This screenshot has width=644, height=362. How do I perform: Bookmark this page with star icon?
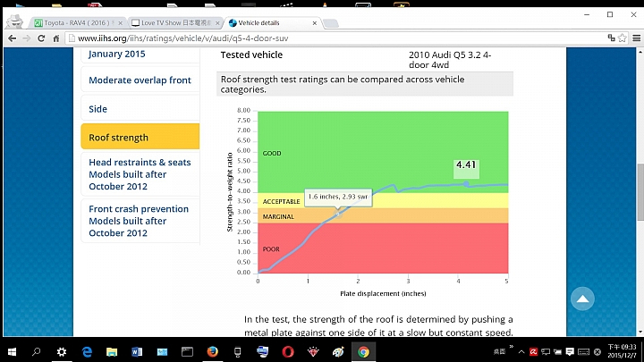[623, 38]
